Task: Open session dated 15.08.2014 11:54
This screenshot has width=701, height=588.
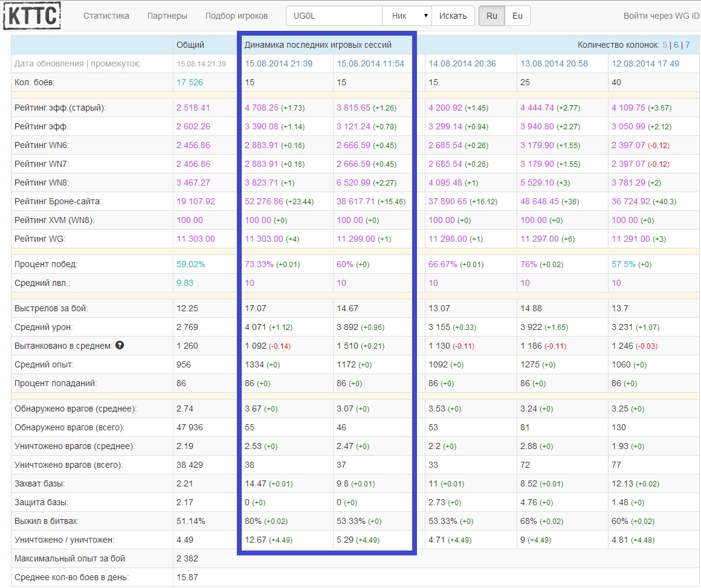Action: 370,63
